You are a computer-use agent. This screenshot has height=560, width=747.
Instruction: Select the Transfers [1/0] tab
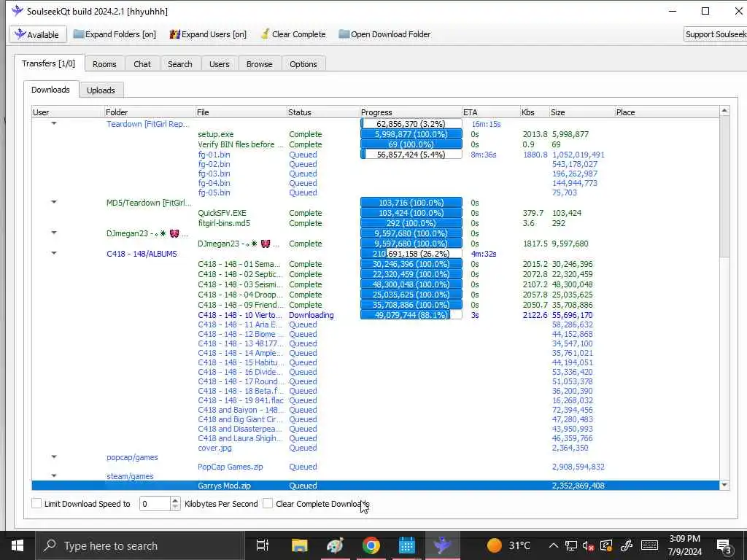(49, 63)
